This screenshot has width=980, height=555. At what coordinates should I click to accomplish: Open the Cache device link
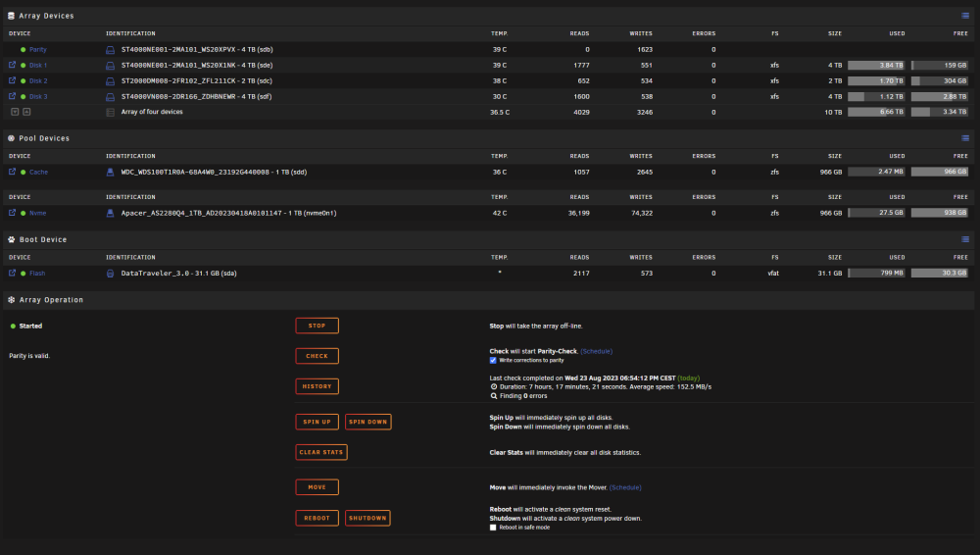39,172
